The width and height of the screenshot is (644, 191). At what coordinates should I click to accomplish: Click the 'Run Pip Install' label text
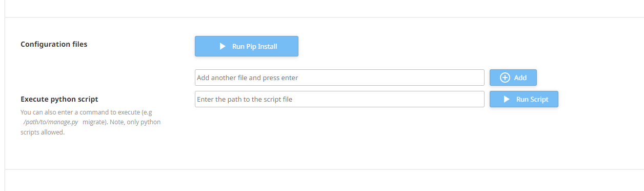(255, 46)
